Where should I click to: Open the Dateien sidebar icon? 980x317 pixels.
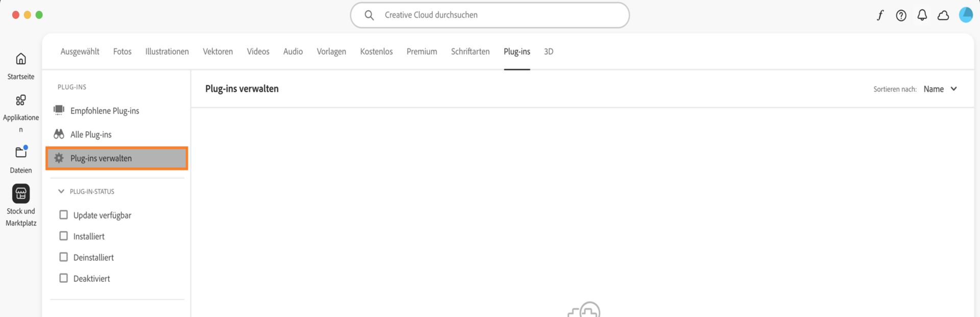pos(20,152)
